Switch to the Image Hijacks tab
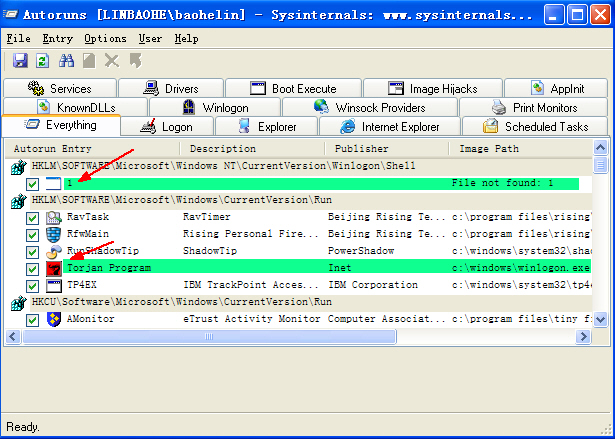This screenshot has width=615, height=439. pyautogui.click(x=433, y=88)
